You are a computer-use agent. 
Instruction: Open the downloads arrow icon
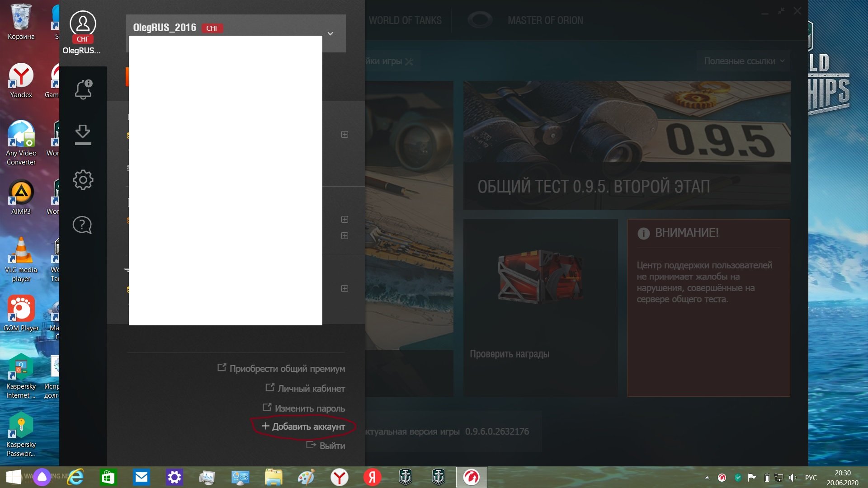coord(83,134)
